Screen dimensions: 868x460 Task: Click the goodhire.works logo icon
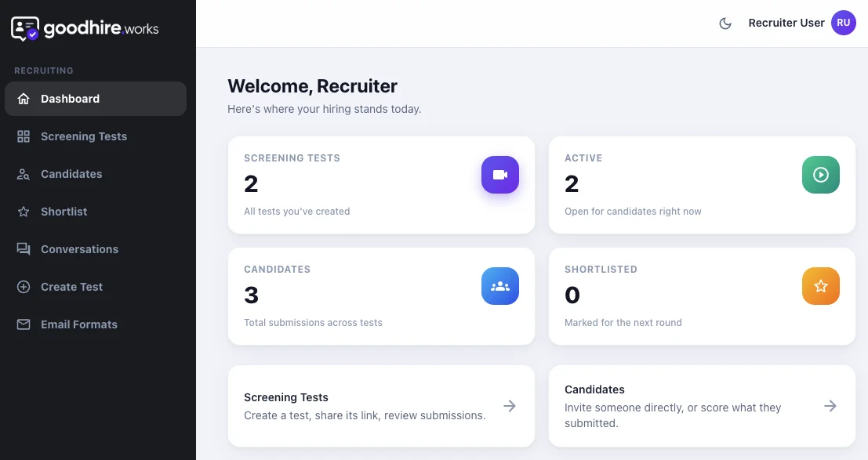click(x=25, y=28)
